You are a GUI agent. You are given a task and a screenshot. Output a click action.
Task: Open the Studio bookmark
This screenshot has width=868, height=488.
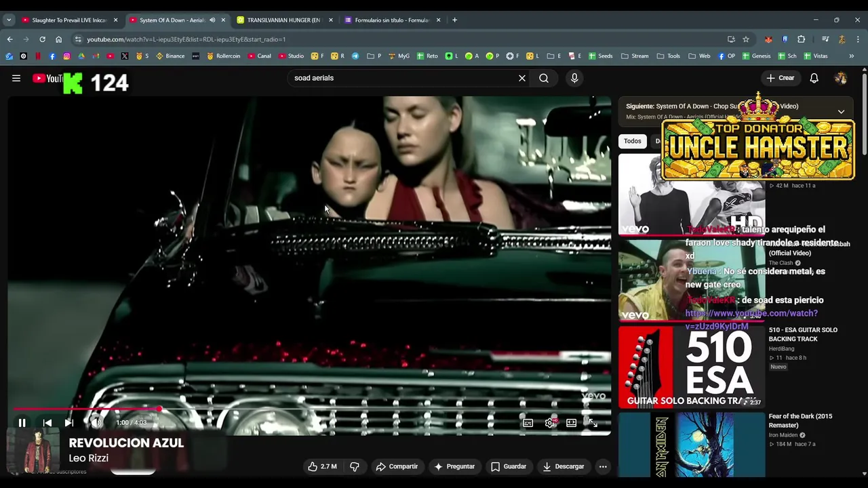[x=290, y=56]
